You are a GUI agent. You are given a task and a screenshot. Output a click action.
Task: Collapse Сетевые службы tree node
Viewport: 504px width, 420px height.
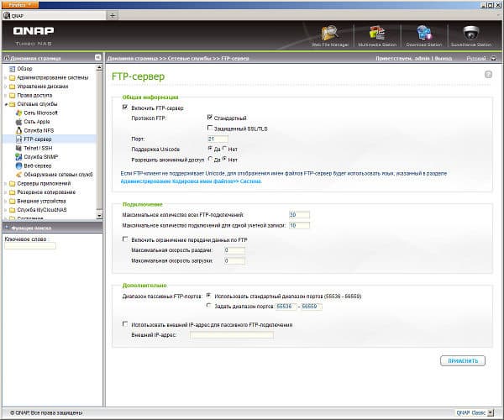pos(6,104)
